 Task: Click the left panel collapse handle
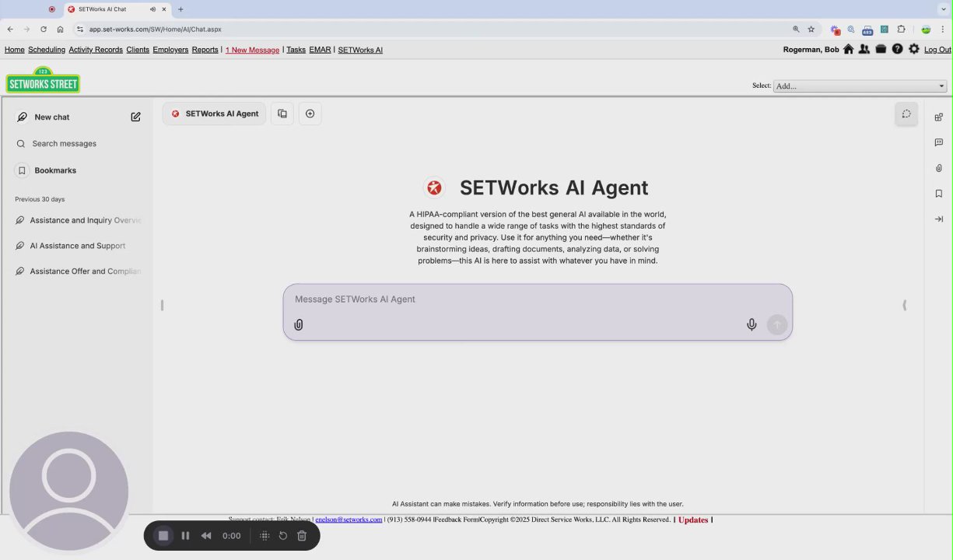[162, 305]
